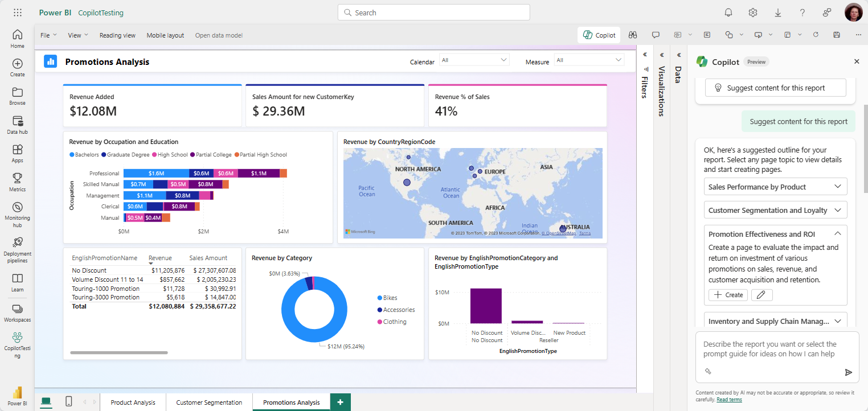Open the File menu
Viewport: 868px width, 411px height.
[48, 35]
